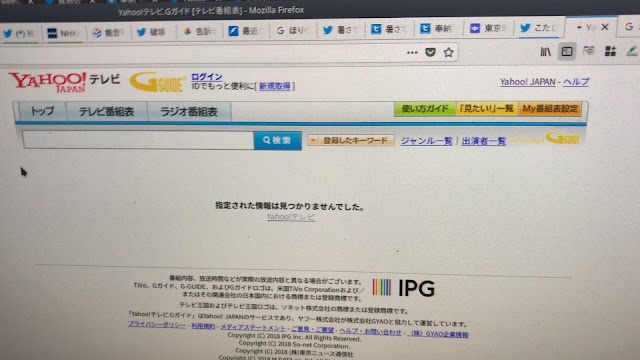Open My番組表設定 button
Image resolution: width=640 pixels, height=360 pixels.
pyautogui.click(x=550, y=109)
